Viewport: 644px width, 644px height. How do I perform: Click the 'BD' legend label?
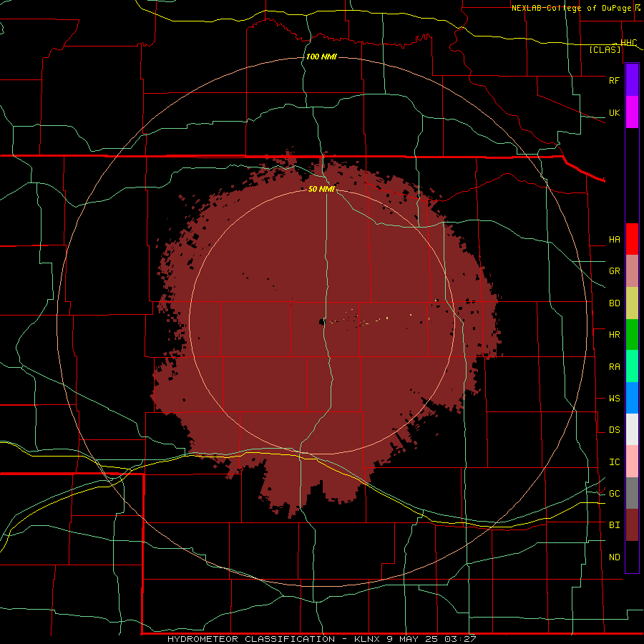pos(614,303)
